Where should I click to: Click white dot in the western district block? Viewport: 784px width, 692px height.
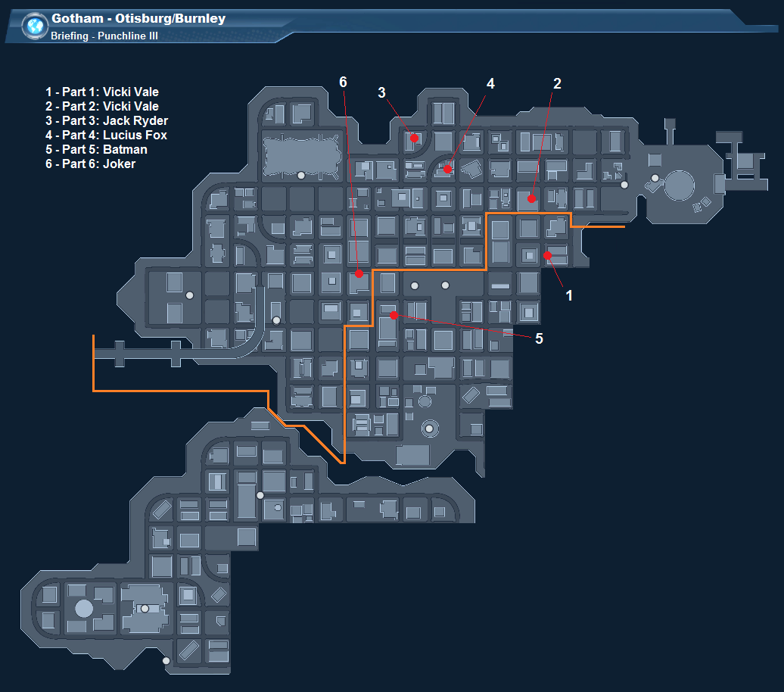coord(189,296)
